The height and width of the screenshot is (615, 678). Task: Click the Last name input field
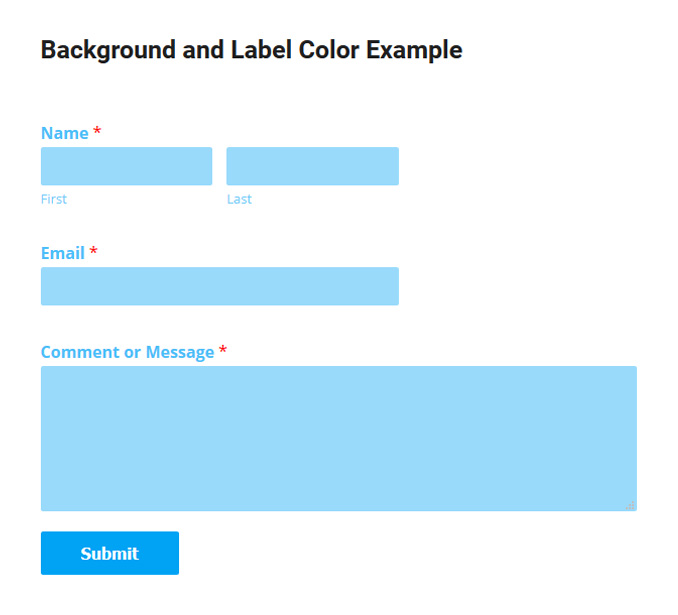[312, 166]
